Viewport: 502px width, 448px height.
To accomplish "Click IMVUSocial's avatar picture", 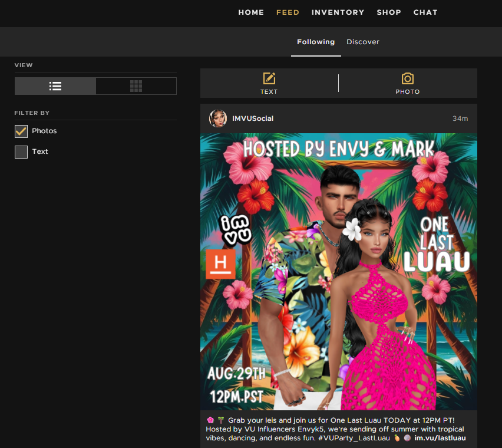I will point(217,118).
